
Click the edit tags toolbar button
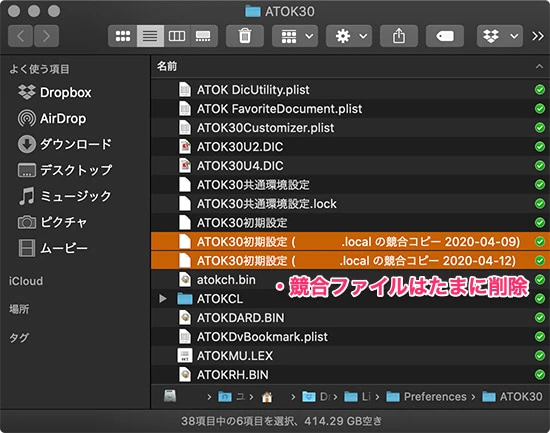click(445, 36)
